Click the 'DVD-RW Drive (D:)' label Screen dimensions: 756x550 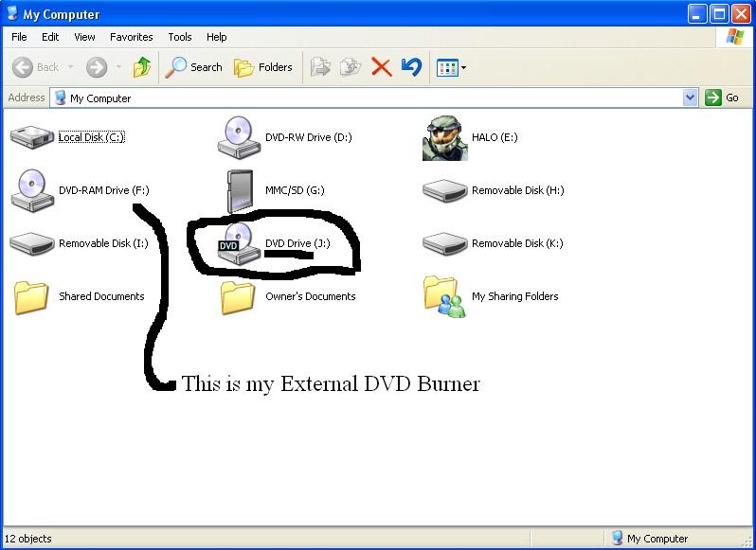coord(309,137)
